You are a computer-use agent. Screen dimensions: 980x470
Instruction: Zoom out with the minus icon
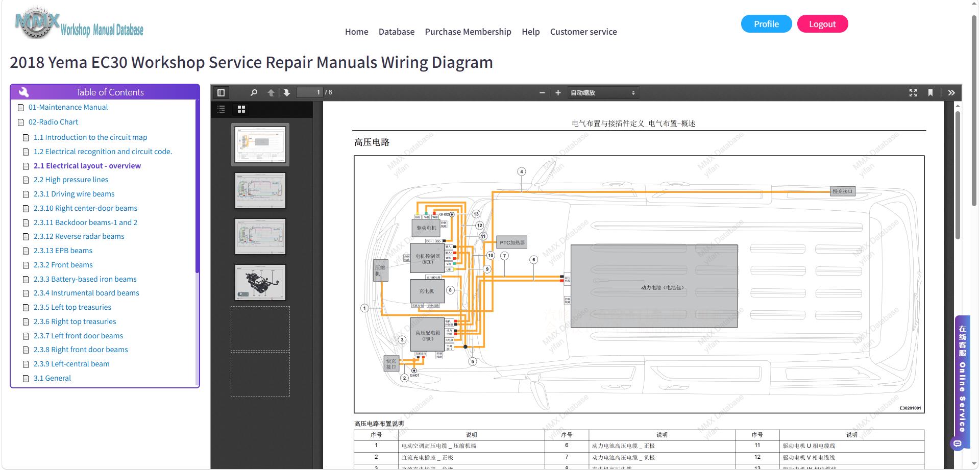tap(542, 92)
